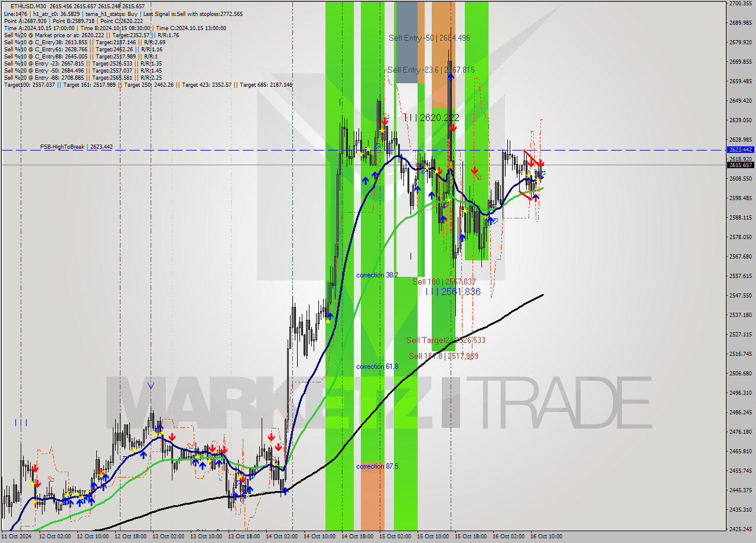
Task: Click the 'correction 87.5' label
Action: [377, 466]
